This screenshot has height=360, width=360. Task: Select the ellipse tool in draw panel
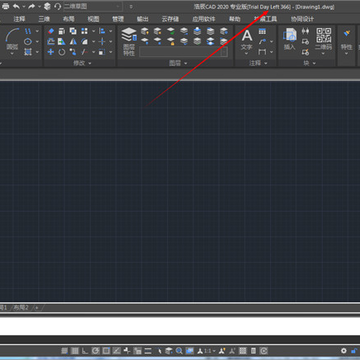[28, 42]
